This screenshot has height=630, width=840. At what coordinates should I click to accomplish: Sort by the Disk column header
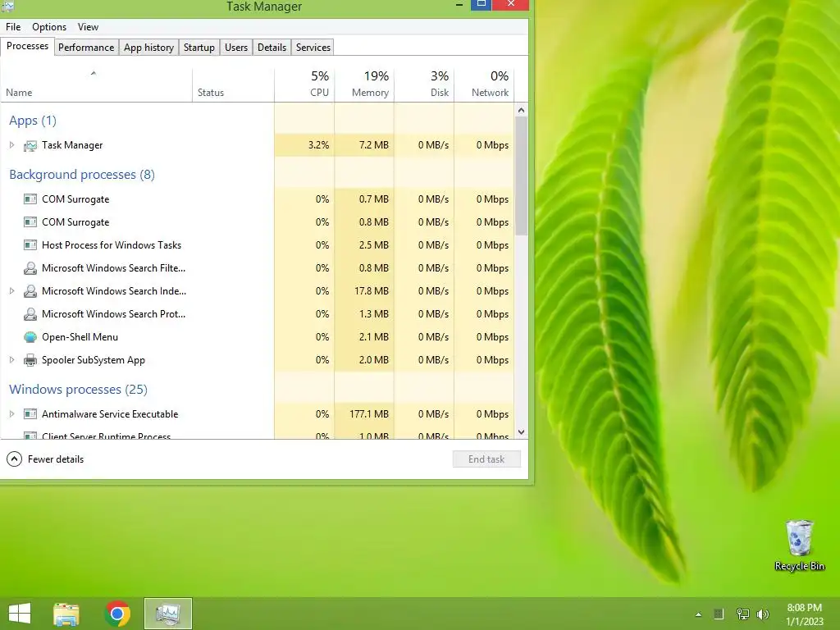point(424,85)
